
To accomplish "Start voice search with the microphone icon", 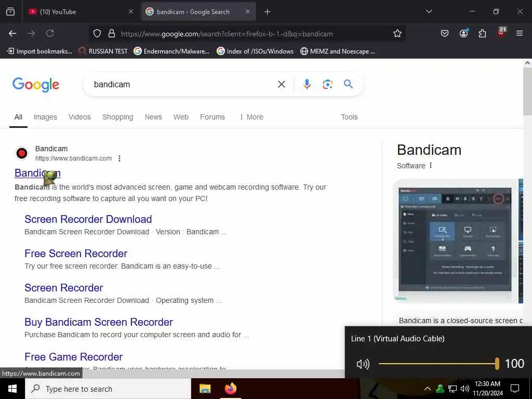I will [307, 84].
